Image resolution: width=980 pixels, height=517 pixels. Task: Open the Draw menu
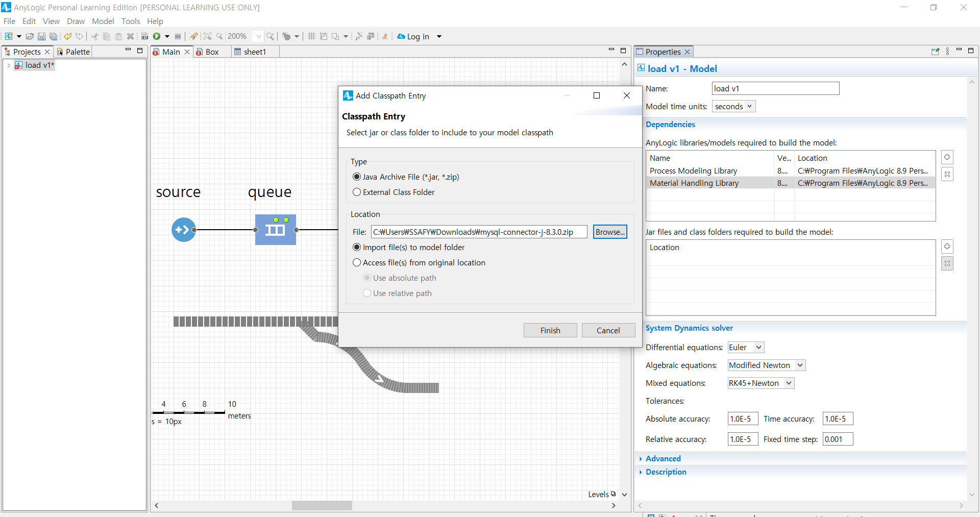pyautogui.click(x=76, y=21)
